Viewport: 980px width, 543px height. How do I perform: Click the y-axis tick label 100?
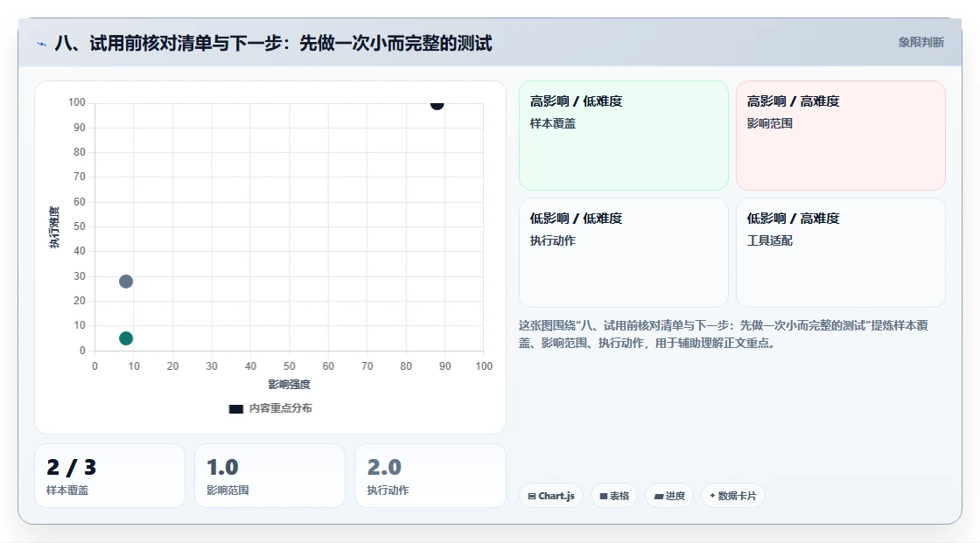(x=77, y=101)
